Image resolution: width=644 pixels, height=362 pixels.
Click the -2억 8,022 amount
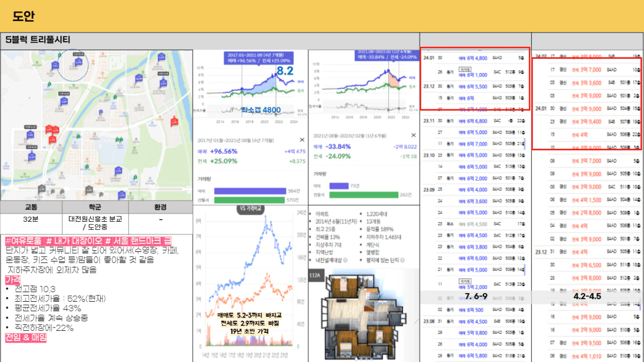pyautogui.click(x=406, y=147)
